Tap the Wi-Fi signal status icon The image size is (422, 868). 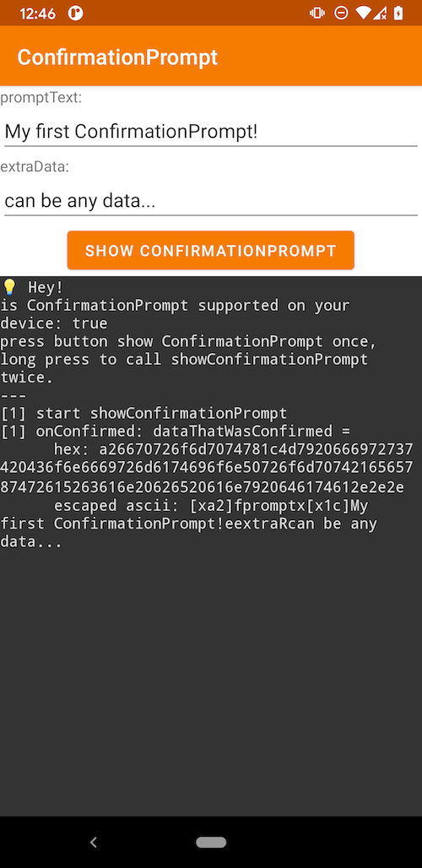click(x=364, y=13)
